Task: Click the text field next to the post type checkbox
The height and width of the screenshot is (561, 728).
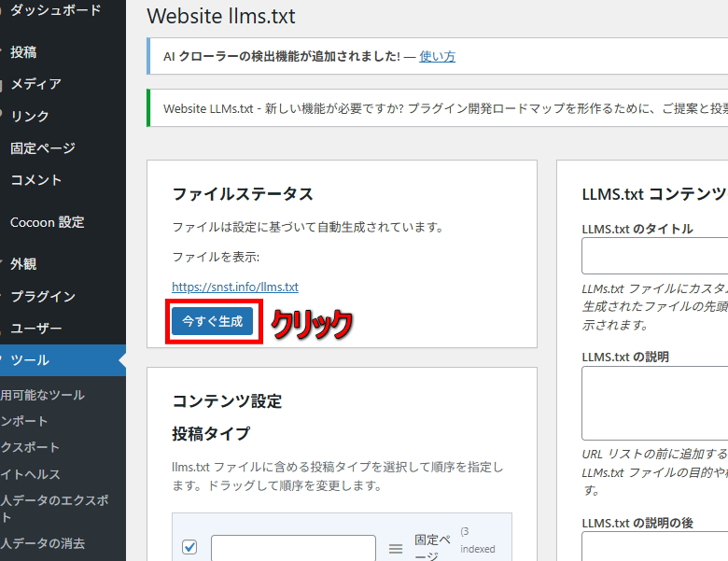Action: point(293,548)
